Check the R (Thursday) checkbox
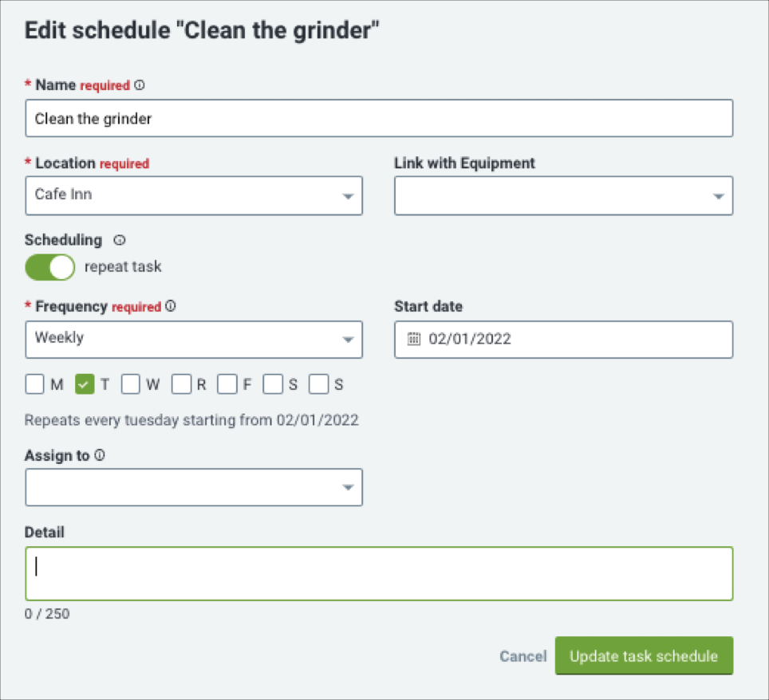The height and width of the screenshot is (700, 769). pos(181,384)
